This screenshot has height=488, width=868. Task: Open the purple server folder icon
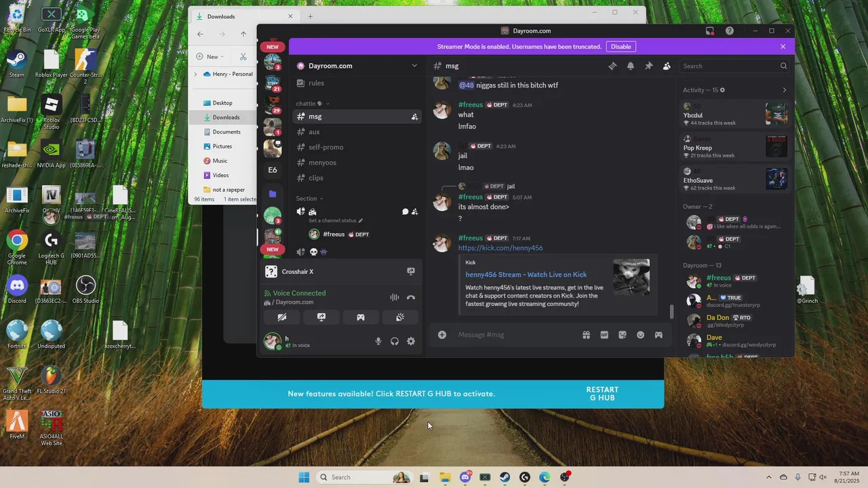tap(273, 194)
